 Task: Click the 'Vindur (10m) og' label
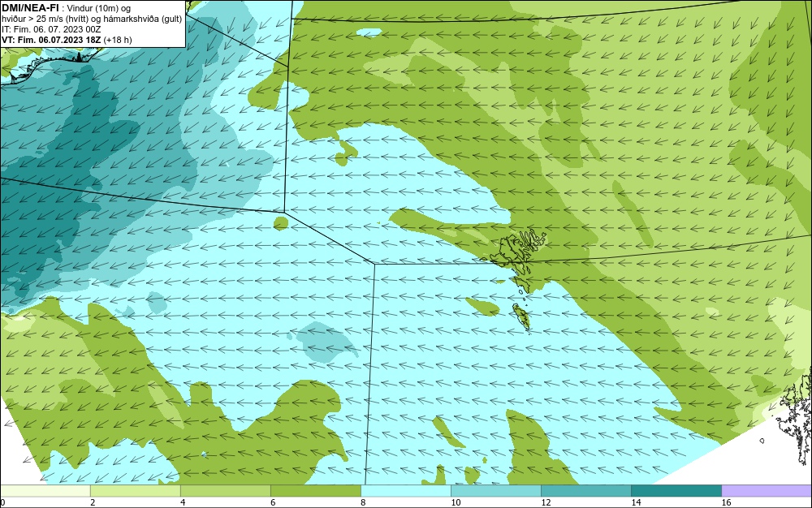pos(99,8)
